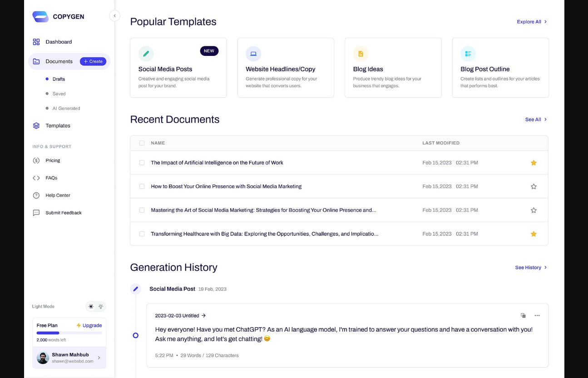588x378 pixels.
Task: Click the copy icon in generation history card
Action: (x=523, y=315)
